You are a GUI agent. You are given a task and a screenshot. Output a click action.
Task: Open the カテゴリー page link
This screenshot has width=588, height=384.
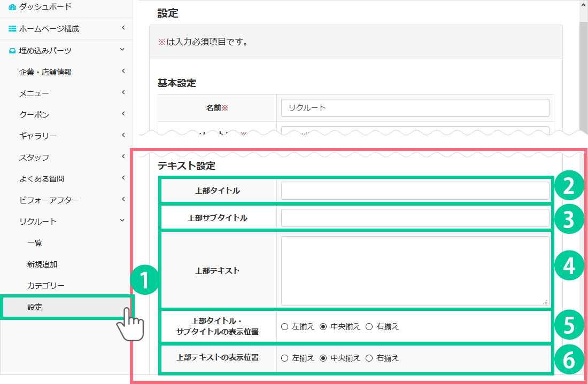pyautogui.click(x=45, y=285)
